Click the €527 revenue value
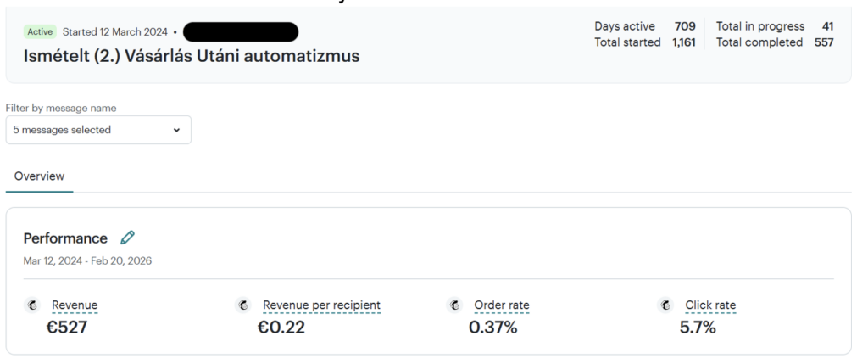This screenshot has height=364, width=868. pyautogui.click(x=67, y=327)
